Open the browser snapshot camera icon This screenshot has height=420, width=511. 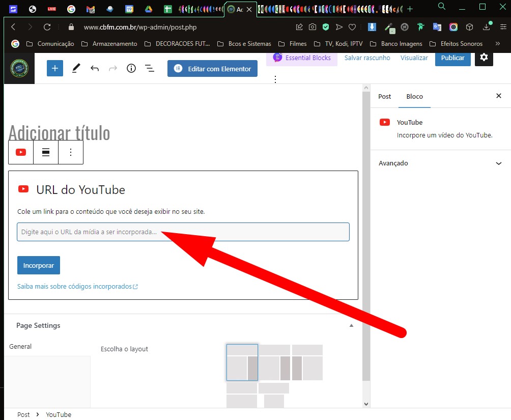point(312,27)
